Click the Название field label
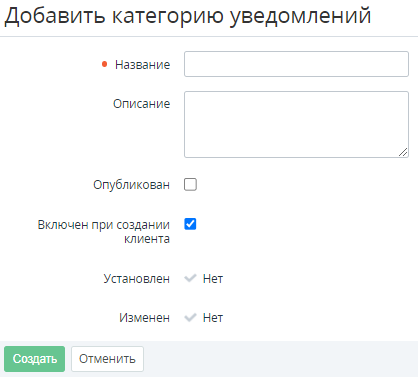Viewport: 418px width, 377px height. coord(142,65)
